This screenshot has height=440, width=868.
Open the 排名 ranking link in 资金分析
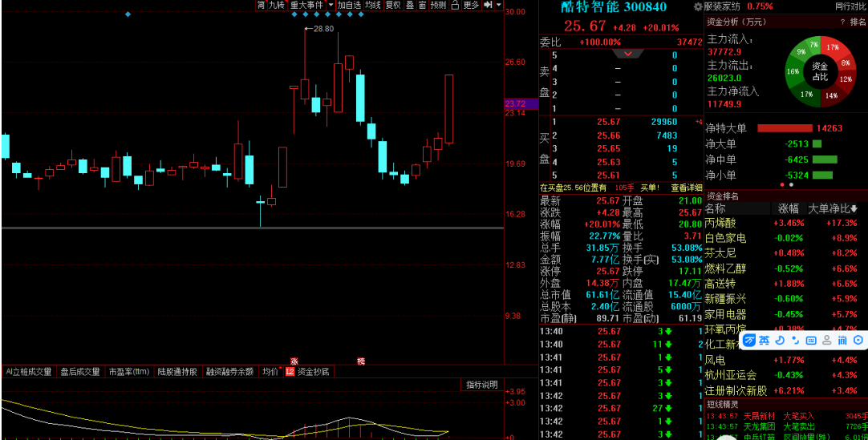click(858, 22)
